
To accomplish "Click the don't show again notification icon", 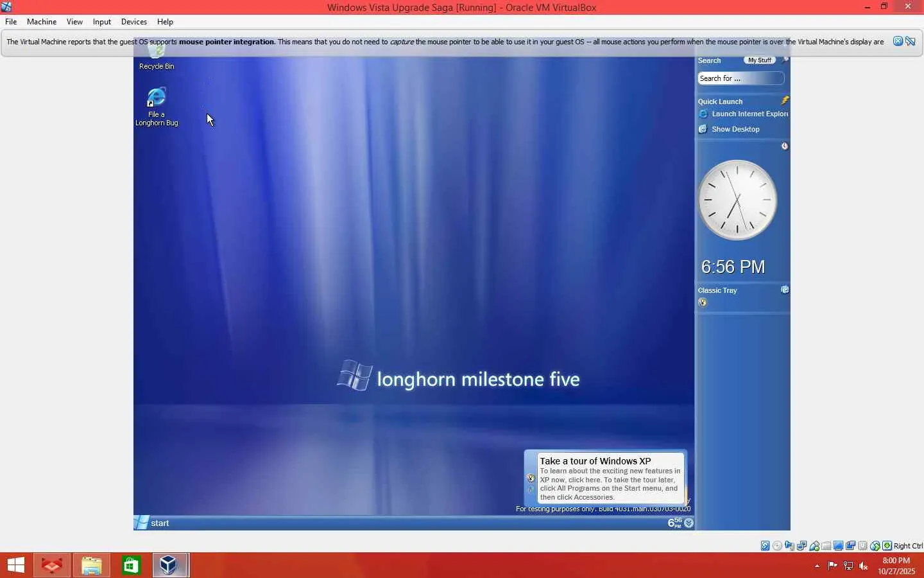I will pos(910,41).
